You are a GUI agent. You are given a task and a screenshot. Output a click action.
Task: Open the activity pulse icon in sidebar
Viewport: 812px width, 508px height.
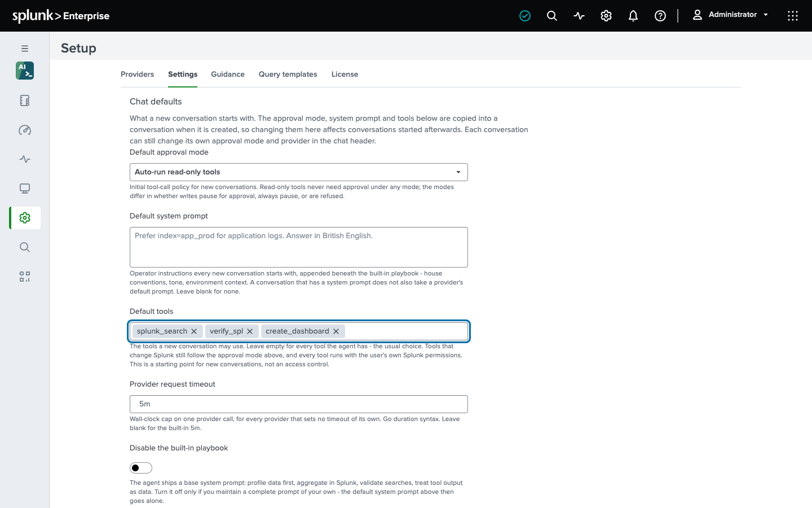tap(25, 159)
